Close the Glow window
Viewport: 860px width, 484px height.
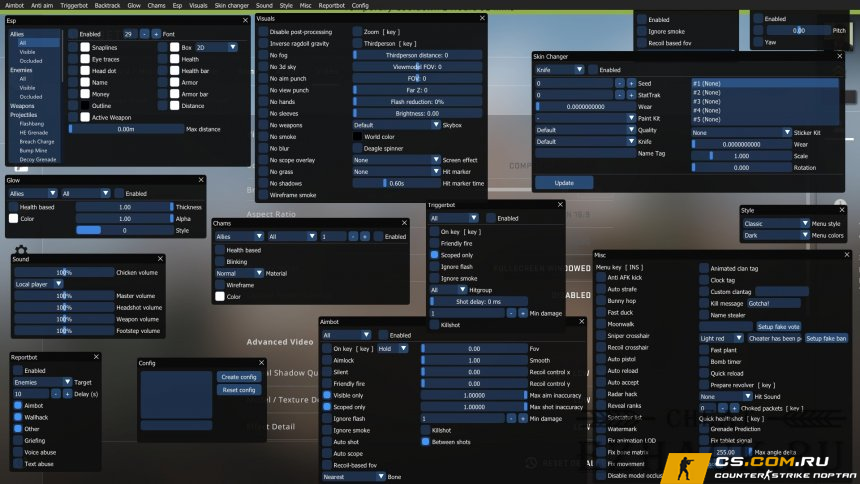click(201, 180)
